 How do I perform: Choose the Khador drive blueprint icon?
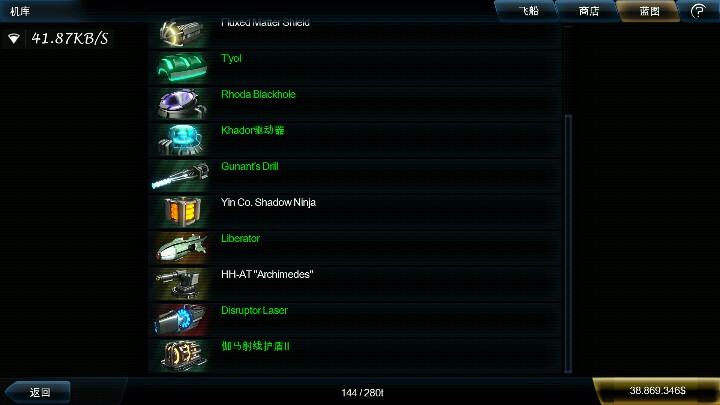(182, 140)
